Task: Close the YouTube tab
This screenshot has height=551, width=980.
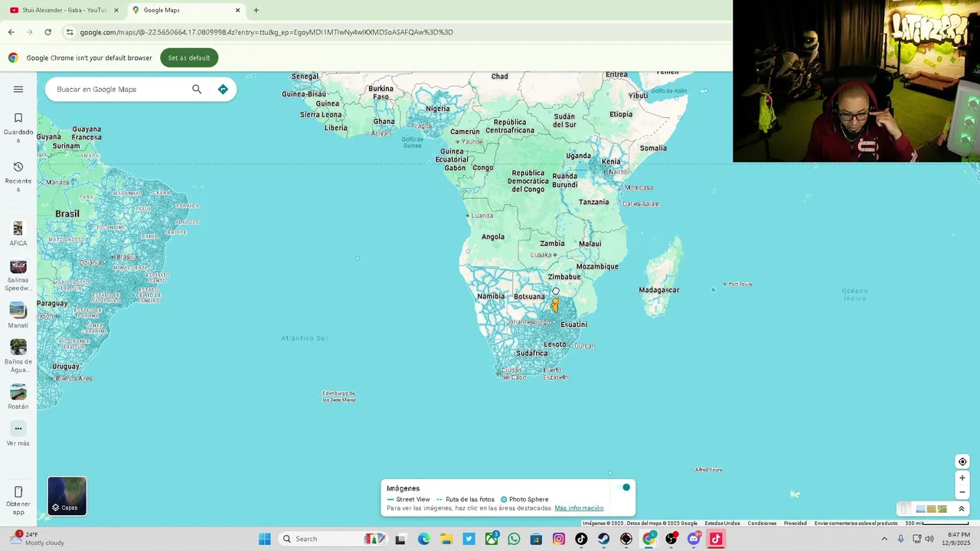Action: [116, 10]
